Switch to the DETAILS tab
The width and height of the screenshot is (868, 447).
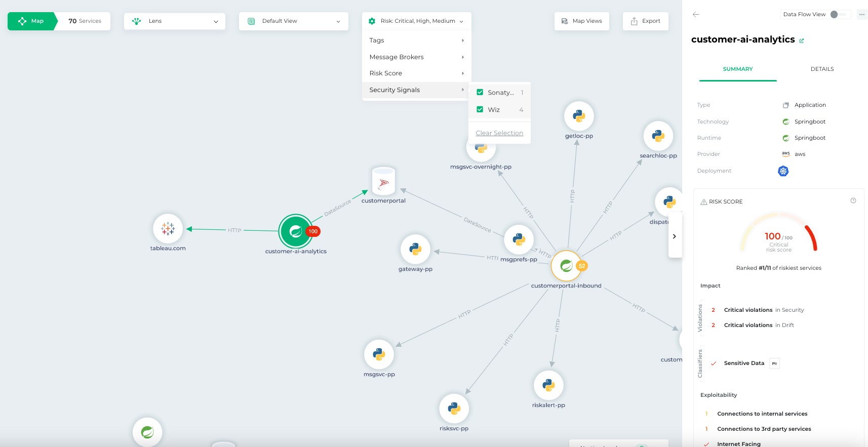(822, 69)
